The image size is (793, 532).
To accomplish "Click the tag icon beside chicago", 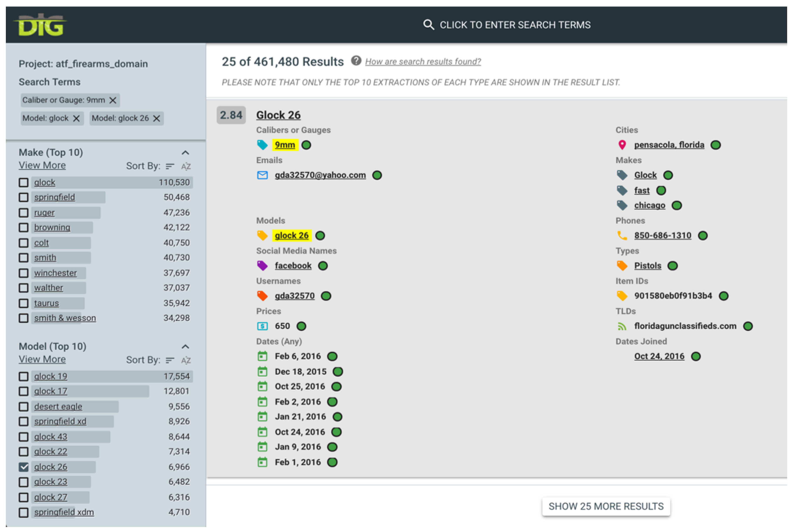I will click(x=622, y=206).
